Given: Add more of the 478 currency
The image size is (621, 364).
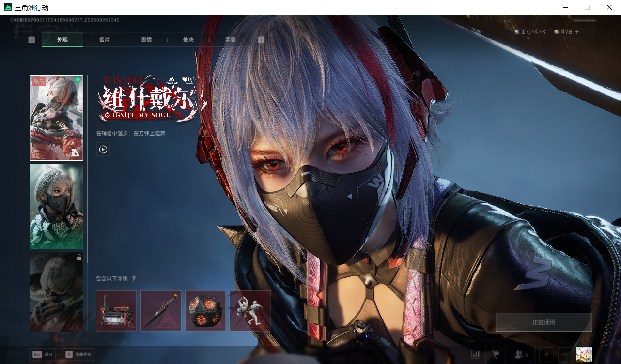Looking at the screenshot, I should pyautogui.click(x=576, y=32).
